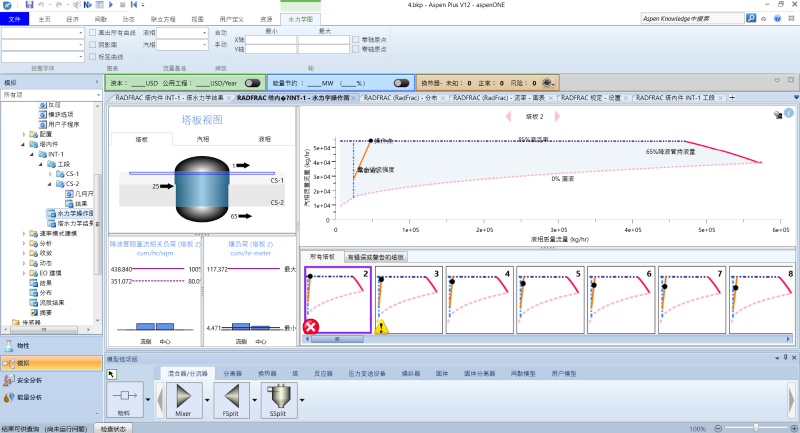800x433 pixels.
Task: Click the material stream icon in model palette
Action: click(124, 398)
